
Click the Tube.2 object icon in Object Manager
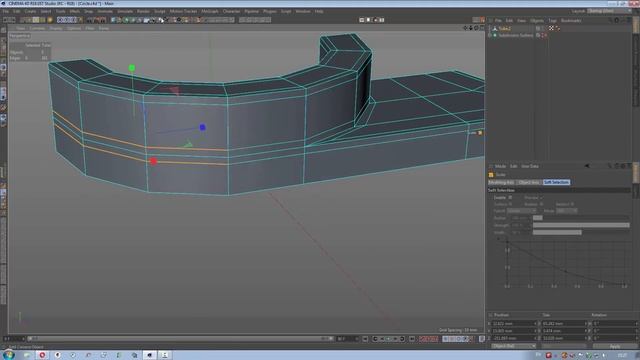(495, 29)
